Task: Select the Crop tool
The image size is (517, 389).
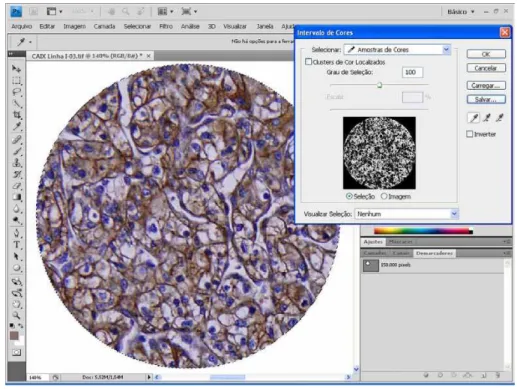Action: pyautogui.click(x=16, y=115)
